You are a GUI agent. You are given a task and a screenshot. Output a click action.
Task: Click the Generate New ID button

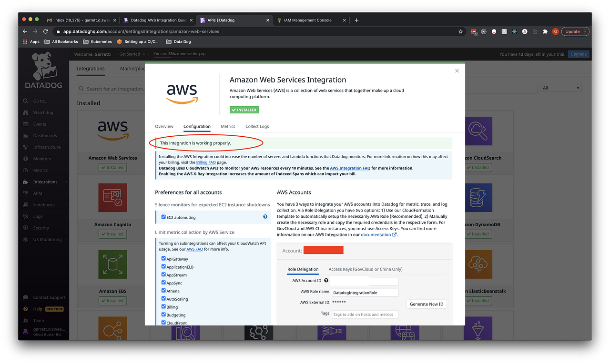coord(426,304)
